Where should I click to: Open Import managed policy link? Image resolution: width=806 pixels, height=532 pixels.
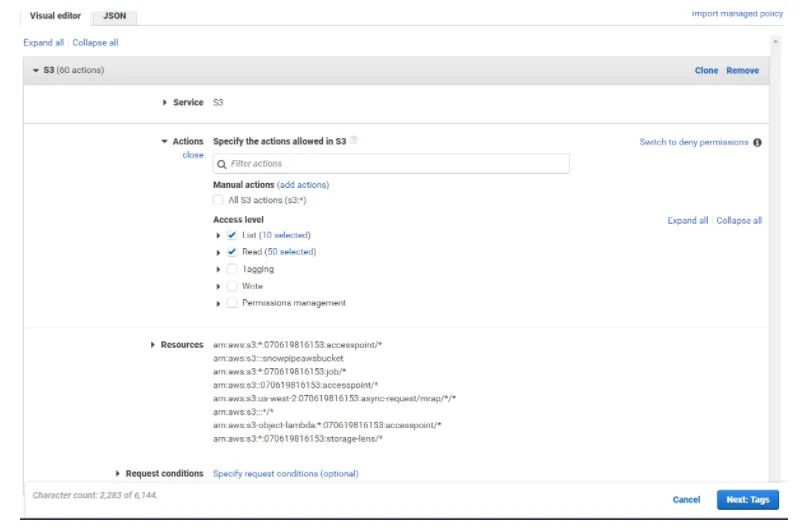737,13
